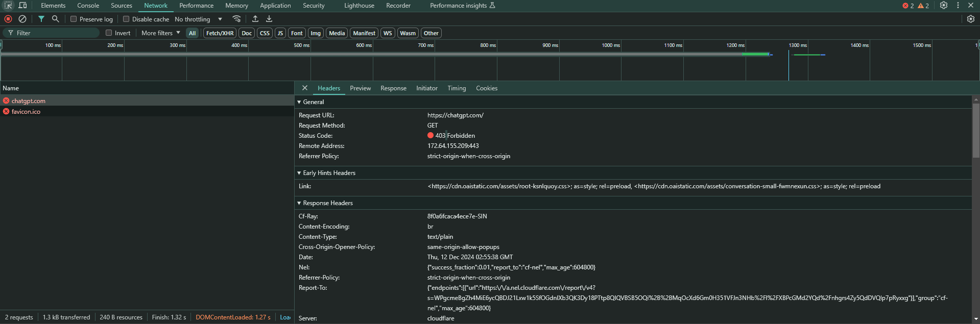This screenshot has height=324, width=980.
Task: Collapse the Response Headers section
Action: coord(327,203)
